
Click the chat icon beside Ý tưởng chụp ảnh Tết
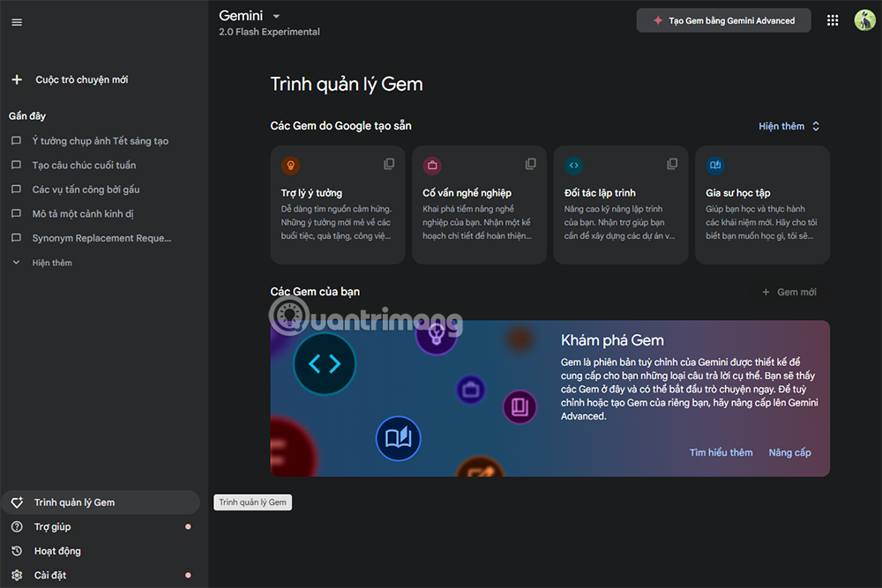(x=16, y=140)
